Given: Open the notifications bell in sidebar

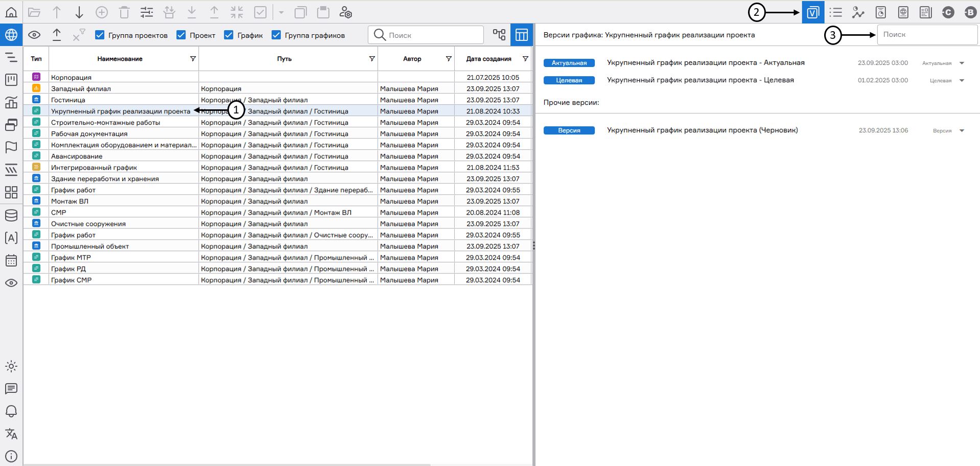Looking at the screenshot, I should (11, 411).
